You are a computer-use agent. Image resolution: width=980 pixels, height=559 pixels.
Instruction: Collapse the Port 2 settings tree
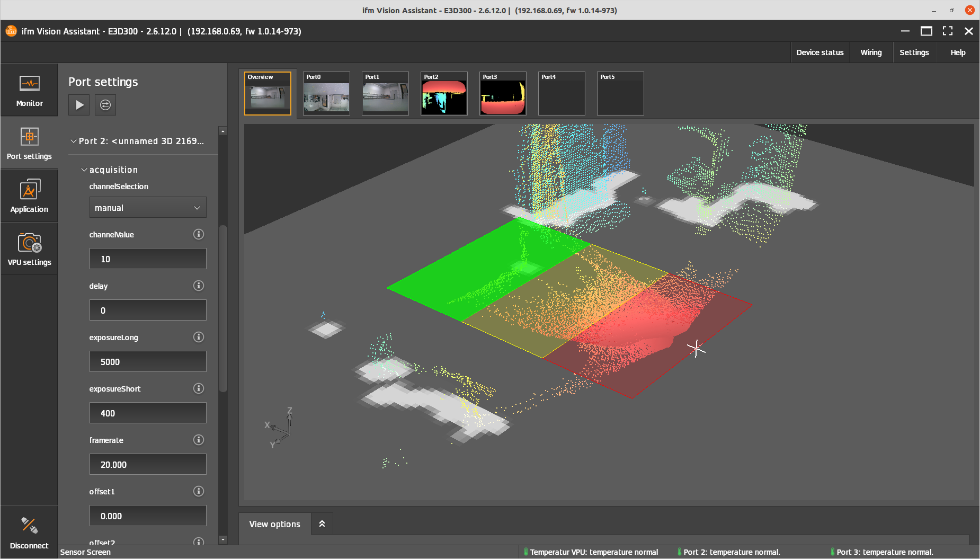(74, 141)
